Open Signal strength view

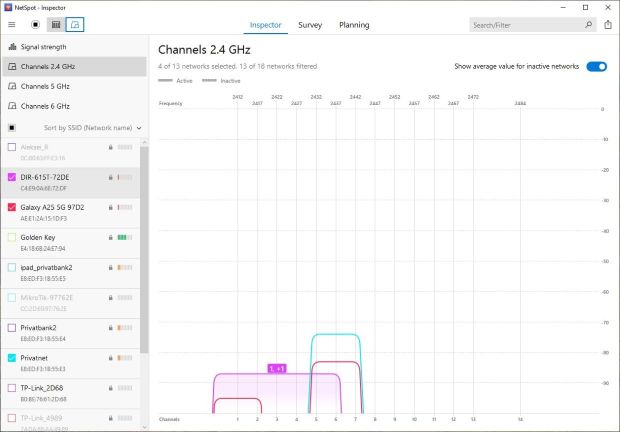(74, 47)
